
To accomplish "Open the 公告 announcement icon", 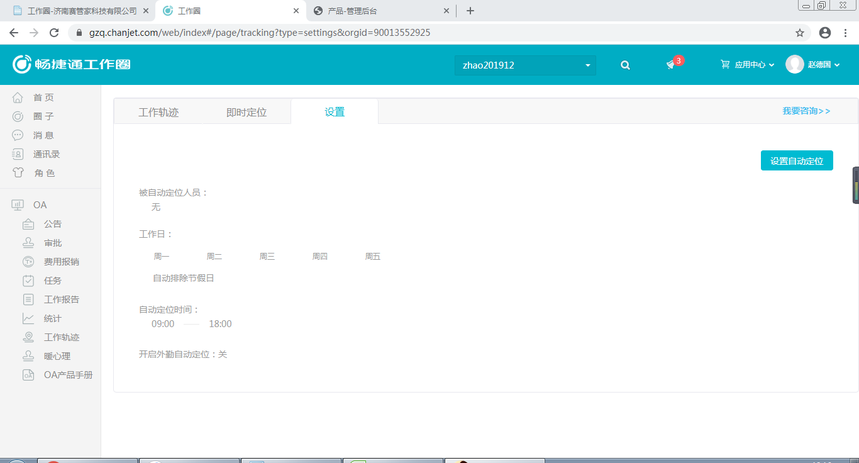I will coord(28,224).
